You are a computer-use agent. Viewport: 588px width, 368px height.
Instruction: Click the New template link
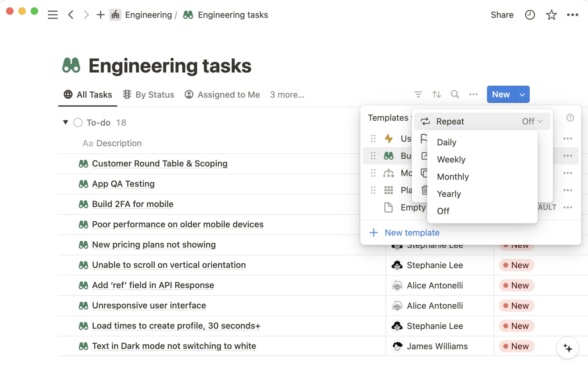(x=412, y=233)
